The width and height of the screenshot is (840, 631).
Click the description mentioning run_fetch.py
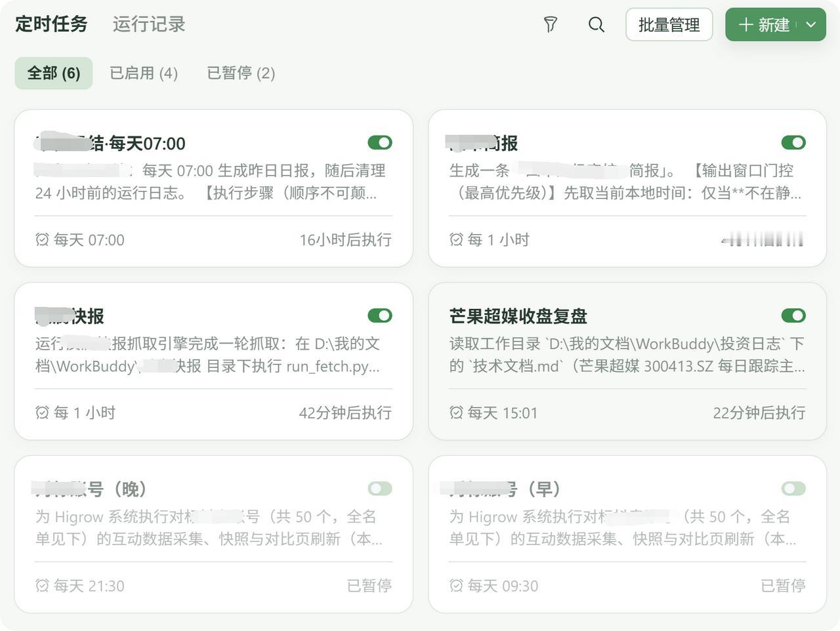click(208, 355)
